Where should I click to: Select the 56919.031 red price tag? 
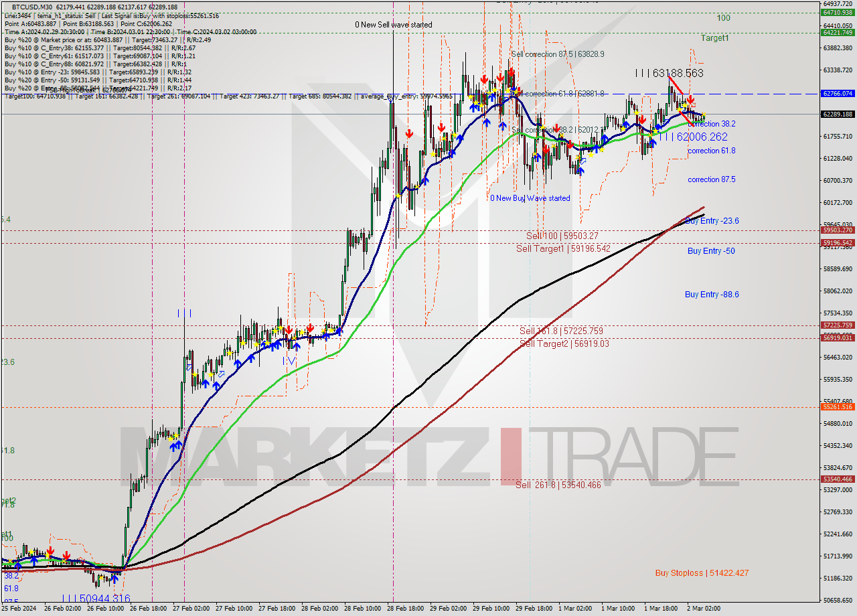click(838, 338)
